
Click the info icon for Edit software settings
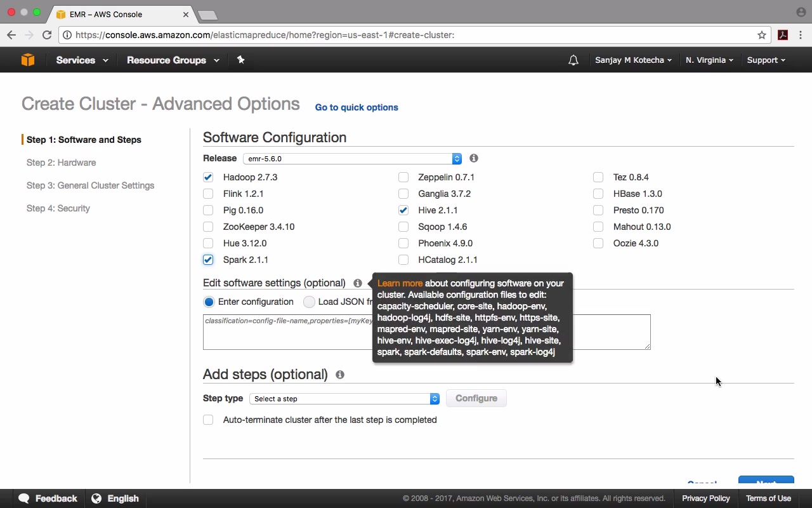pos(358,283)
